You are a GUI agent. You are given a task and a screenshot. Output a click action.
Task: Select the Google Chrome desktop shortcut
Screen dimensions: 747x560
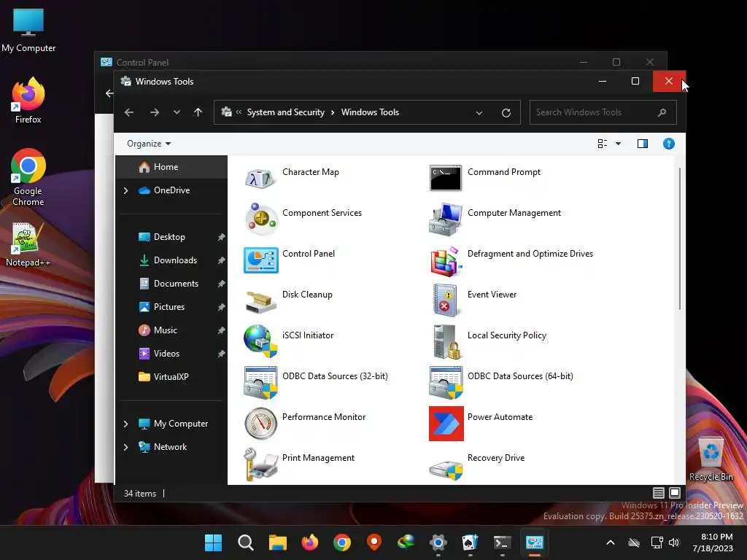pos(28,177)
